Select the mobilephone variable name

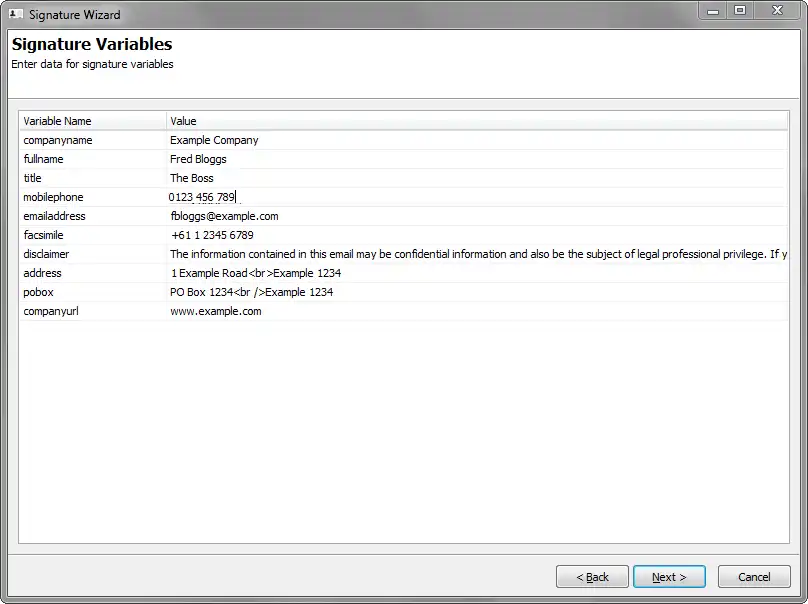[53, 197]
